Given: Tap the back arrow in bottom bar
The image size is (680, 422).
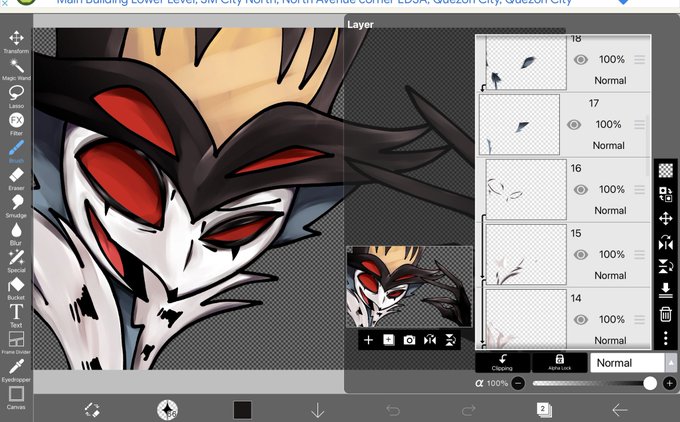Looking at the screenshot, I should tap(619, 410).
